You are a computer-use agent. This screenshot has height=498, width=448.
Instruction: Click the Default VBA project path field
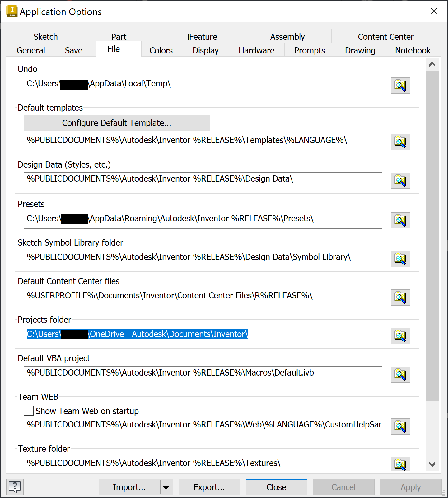tap(203, 375)
